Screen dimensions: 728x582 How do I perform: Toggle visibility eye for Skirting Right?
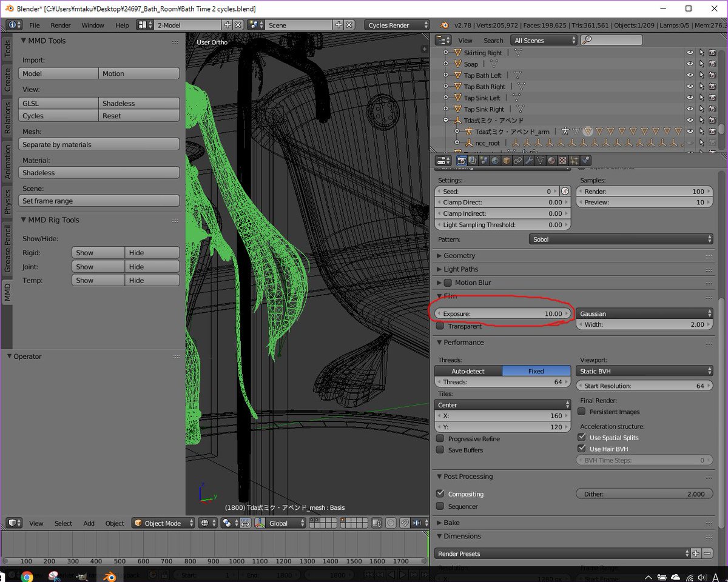pos(690,53)
